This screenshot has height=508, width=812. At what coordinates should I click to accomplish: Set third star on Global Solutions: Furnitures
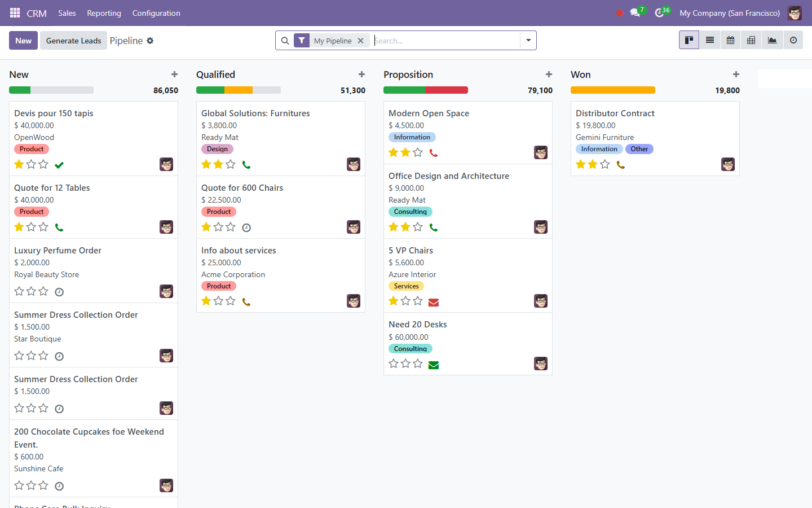pyautogui.click(x=231, y=164)
